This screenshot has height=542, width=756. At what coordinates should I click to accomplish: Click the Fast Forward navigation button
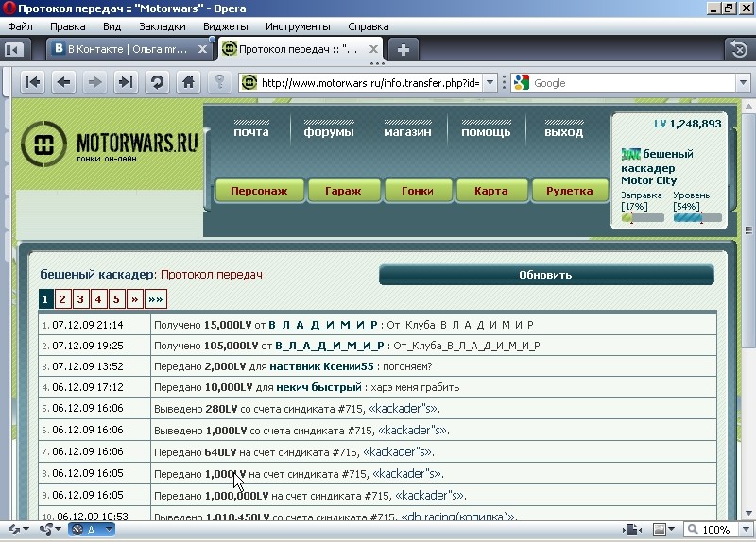(126, 82)
